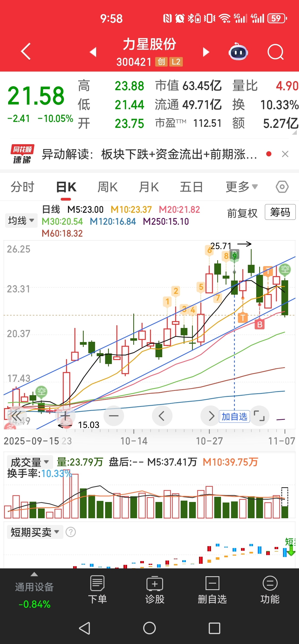Switch to the 周K tab
The height and width of the screenshot is (644, 299).
[108, 187]
